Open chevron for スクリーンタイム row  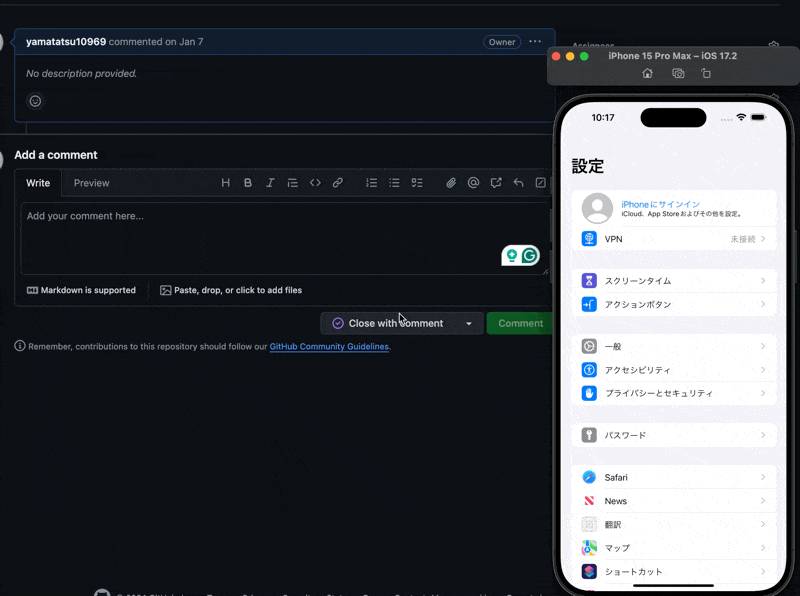click(x=763, y=281)
